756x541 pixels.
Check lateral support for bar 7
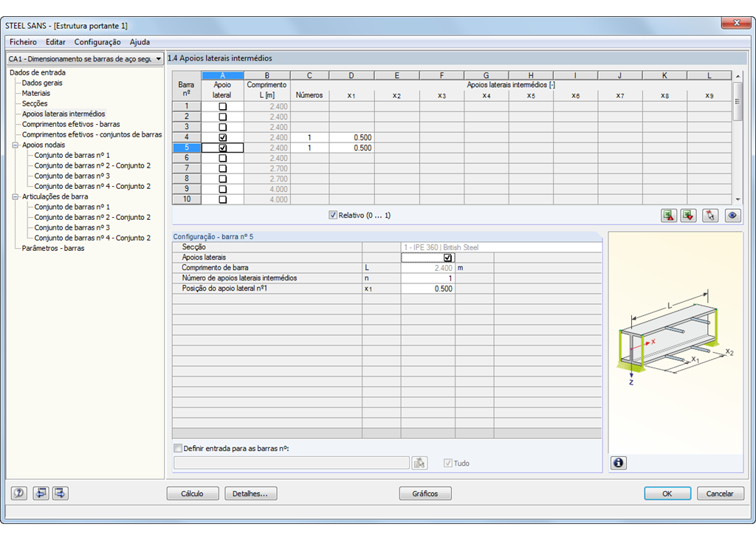(223, 169)
